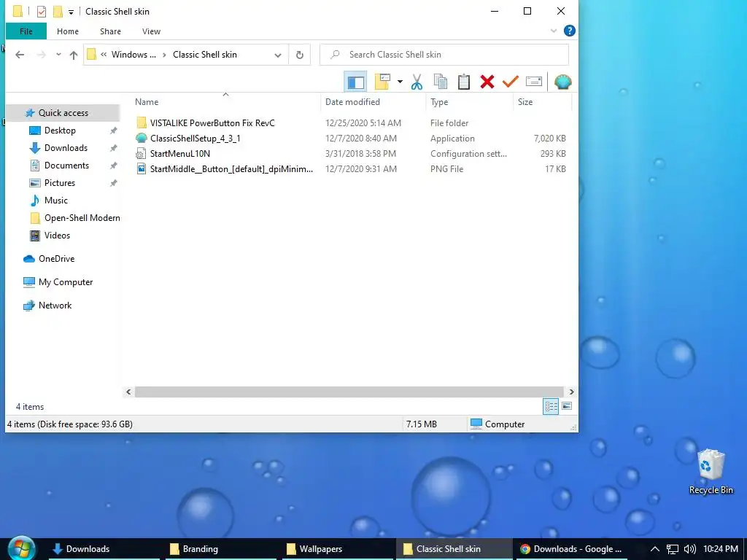Show hidden tray icons arrow
This screenshot has height=560, width=747.
pyautogui.click(x=655, y=549)
